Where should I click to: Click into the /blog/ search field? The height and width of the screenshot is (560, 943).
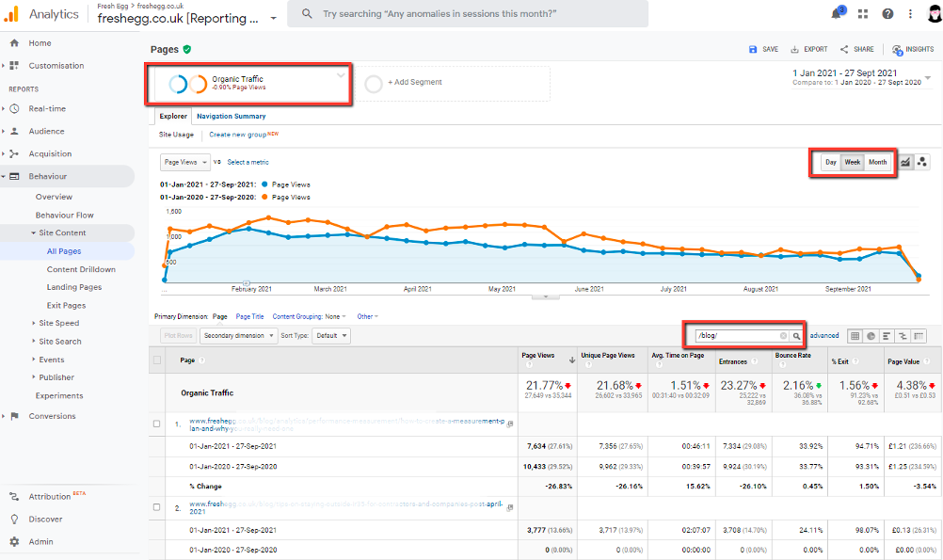tap(736, 336)
